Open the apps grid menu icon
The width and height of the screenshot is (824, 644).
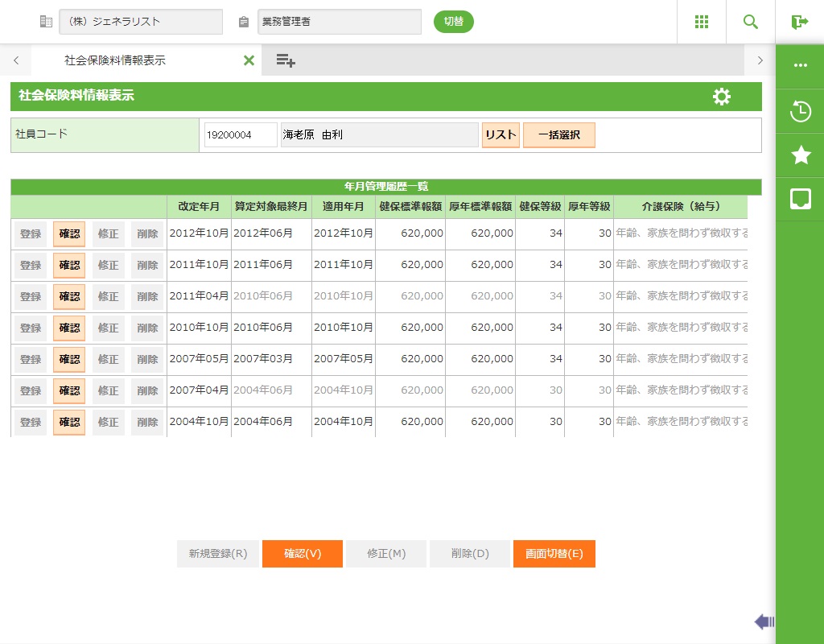(701, 22)
